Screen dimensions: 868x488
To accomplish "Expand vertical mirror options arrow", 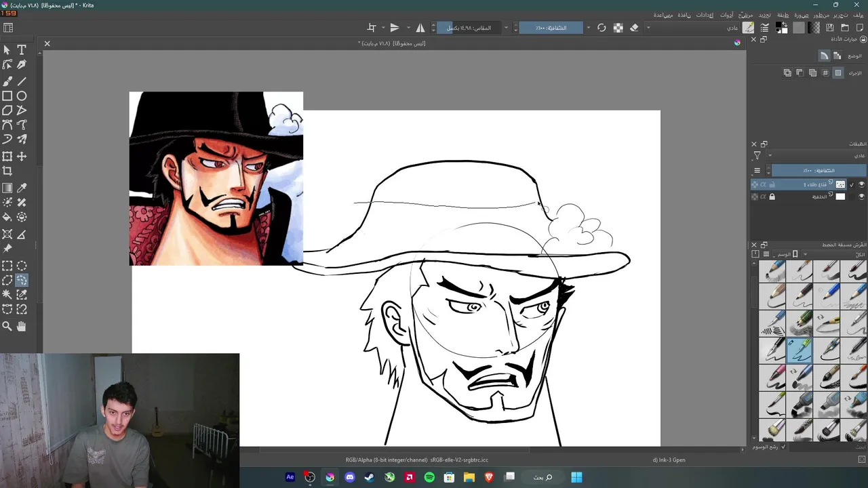I will (383, 28).
